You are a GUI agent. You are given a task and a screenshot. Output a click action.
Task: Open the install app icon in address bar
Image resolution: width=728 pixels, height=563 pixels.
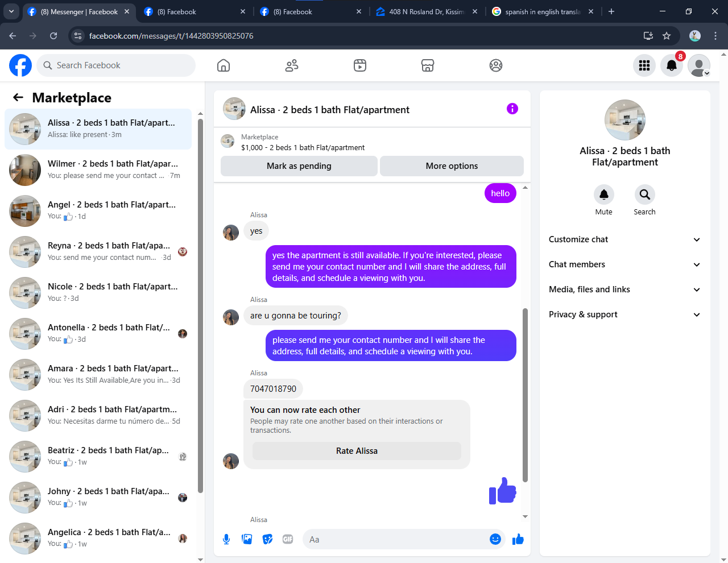[x=648, y=36]
